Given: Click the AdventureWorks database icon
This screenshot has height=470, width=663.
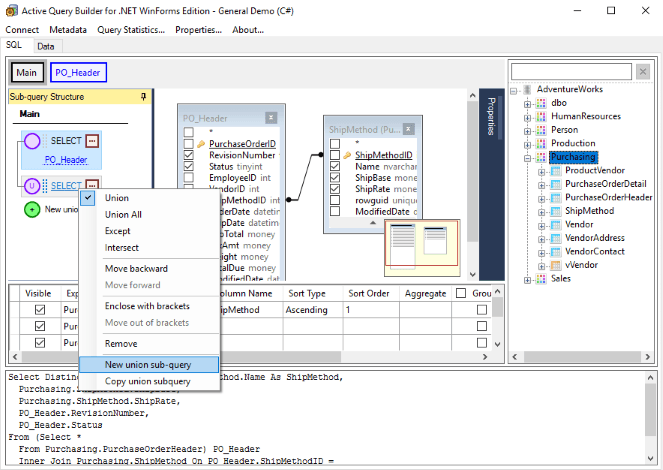Looking at the screenshot, I should [527, 90].
